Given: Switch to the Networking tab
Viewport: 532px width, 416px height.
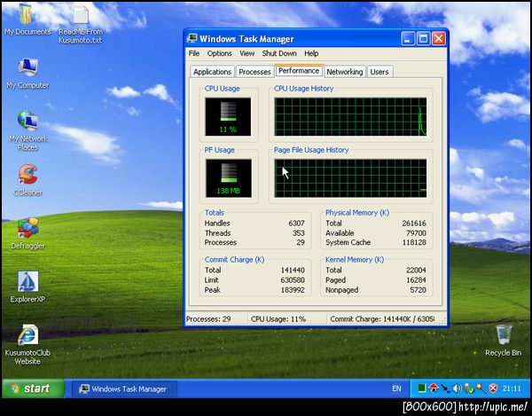Looking at the screenshot, I should 345,72.
